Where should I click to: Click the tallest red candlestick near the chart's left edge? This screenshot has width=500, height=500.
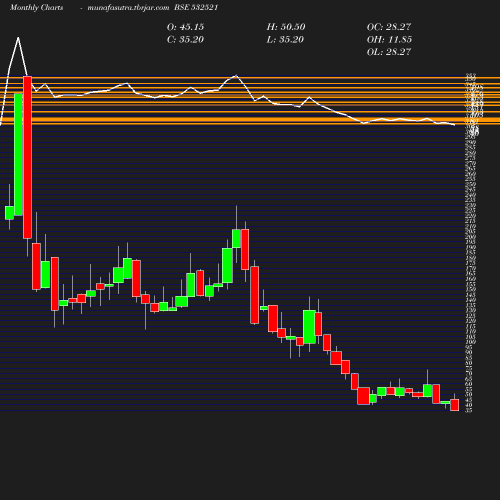point(27,157)
